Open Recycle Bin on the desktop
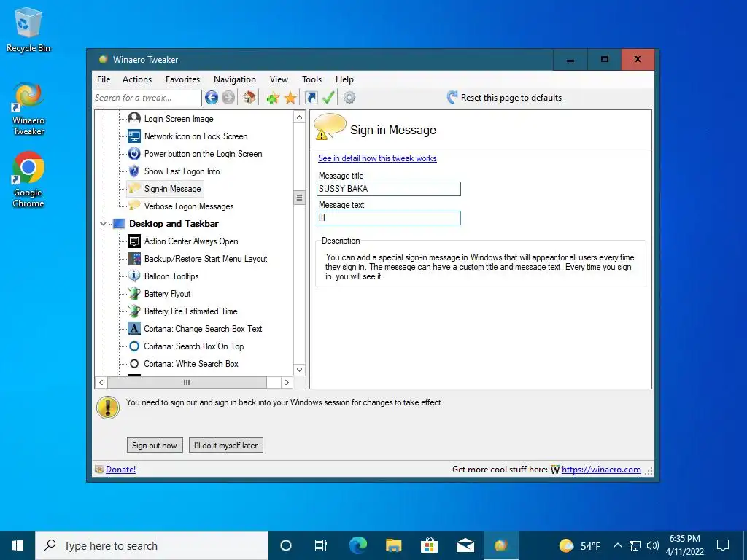This screenshot has width=747, height=560. (x=28, y=30)
